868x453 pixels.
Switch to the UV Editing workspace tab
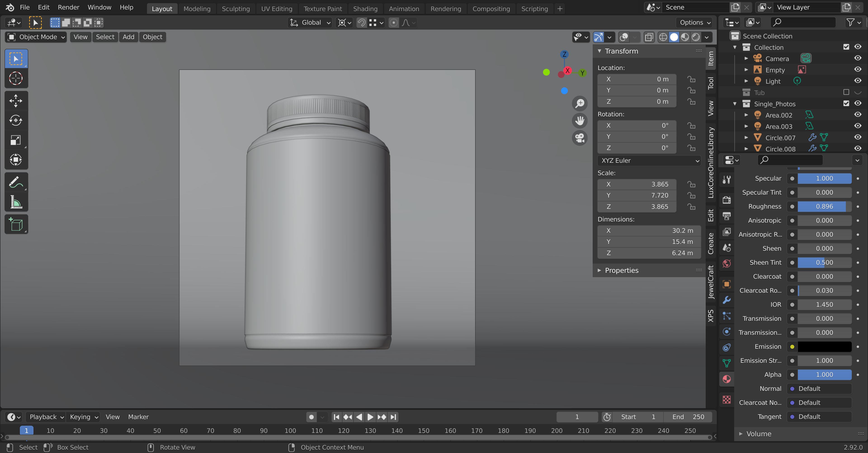point(277,9)
